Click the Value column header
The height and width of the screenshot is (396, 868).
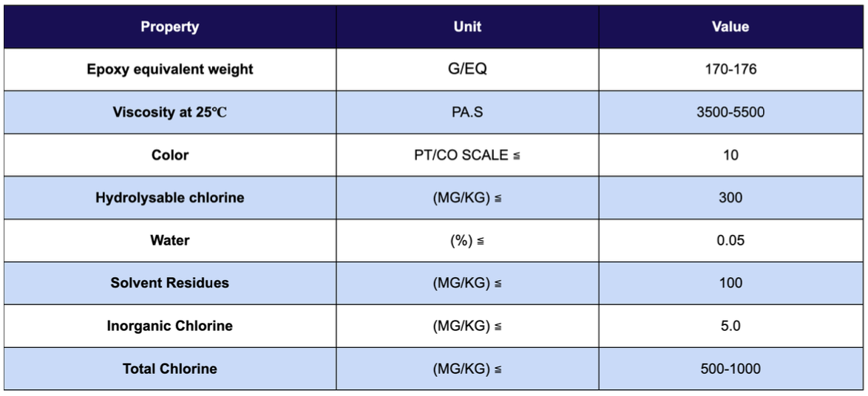pyautogui.click(x=730, y=27)
